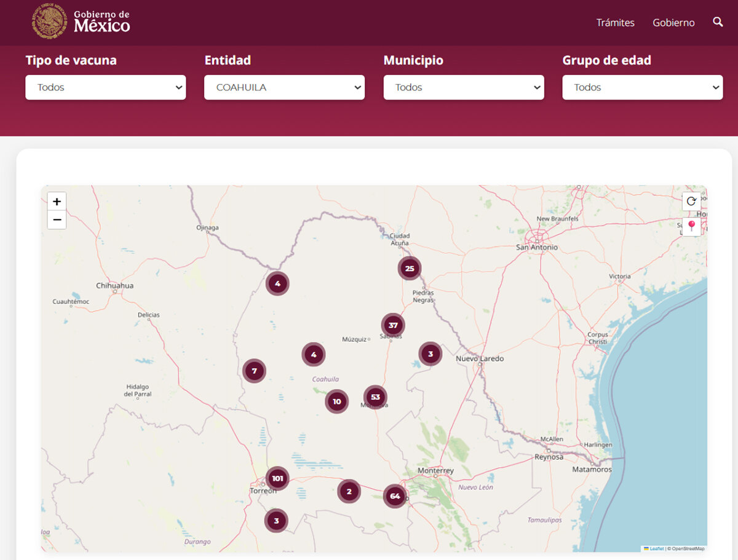Go to the Gobierno menu item
Image resolution: width=738 pixels, height=560 pixels.
pos(673,23)
